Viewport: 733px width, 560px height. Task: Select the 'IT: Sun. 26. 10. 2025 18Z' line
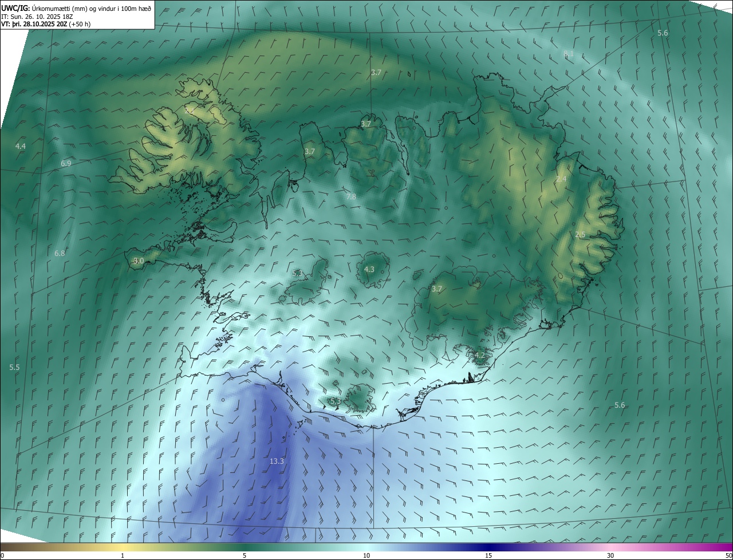37,16
